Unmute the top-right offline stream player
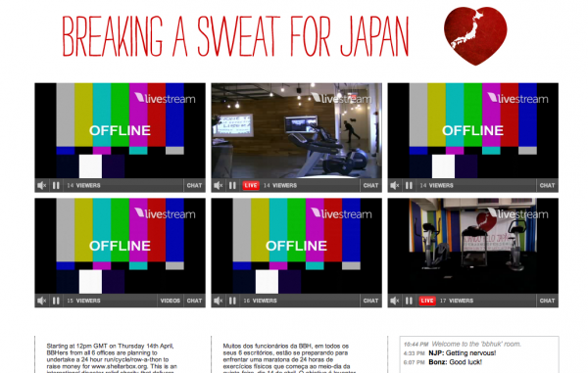This screenshot has height=373, width=588. point(395,185)
